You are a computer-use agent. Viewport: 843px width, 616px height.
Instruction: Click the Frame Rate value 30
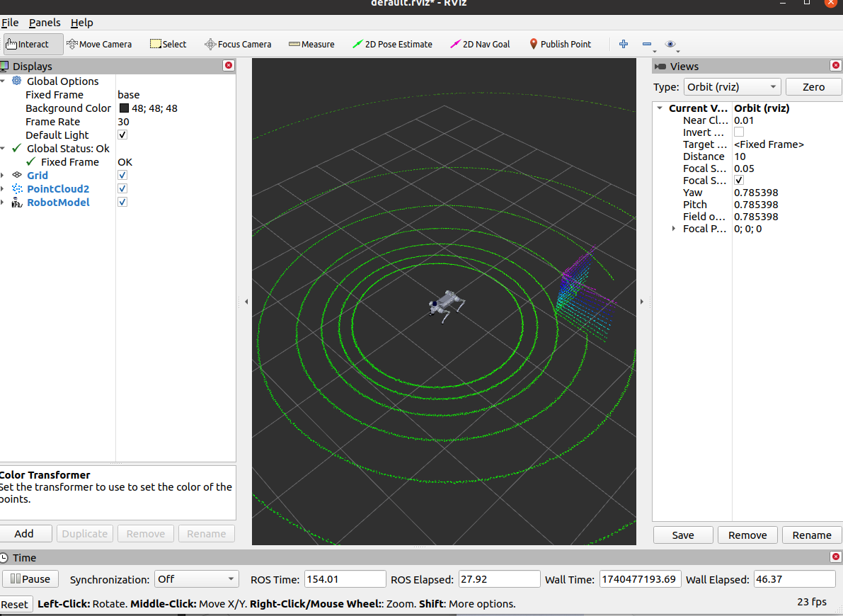pyautogui.click(x=124, y=122)
